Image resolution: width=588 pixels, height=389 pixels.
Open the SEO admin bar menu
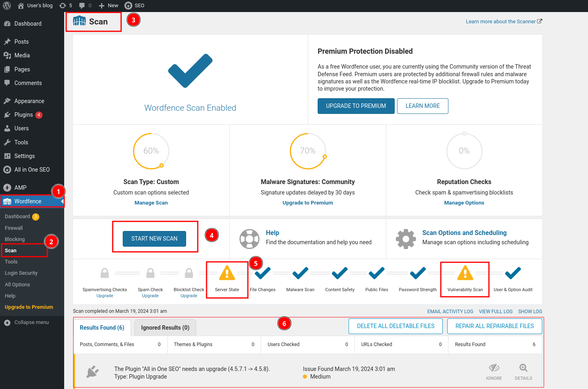134,6
